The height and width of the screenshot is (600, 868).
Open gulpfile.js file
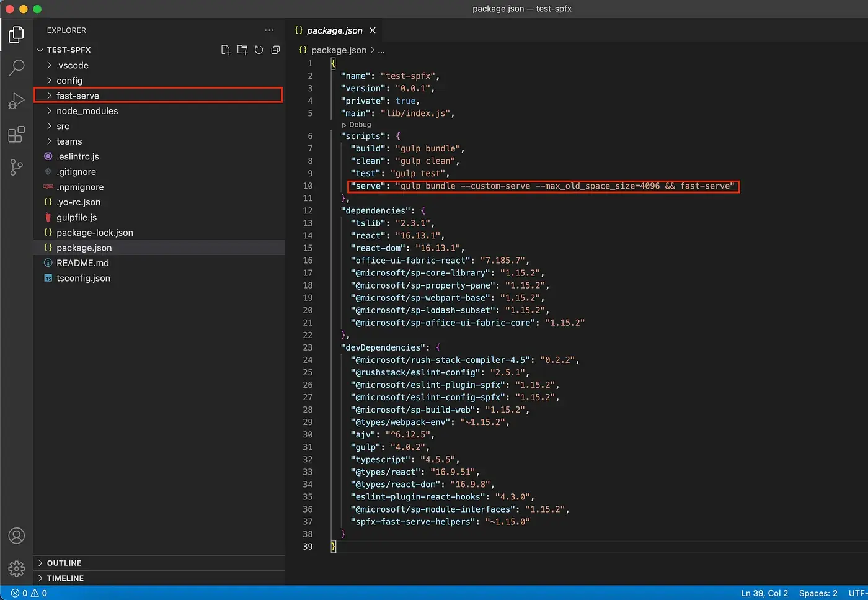pos(159,217)
